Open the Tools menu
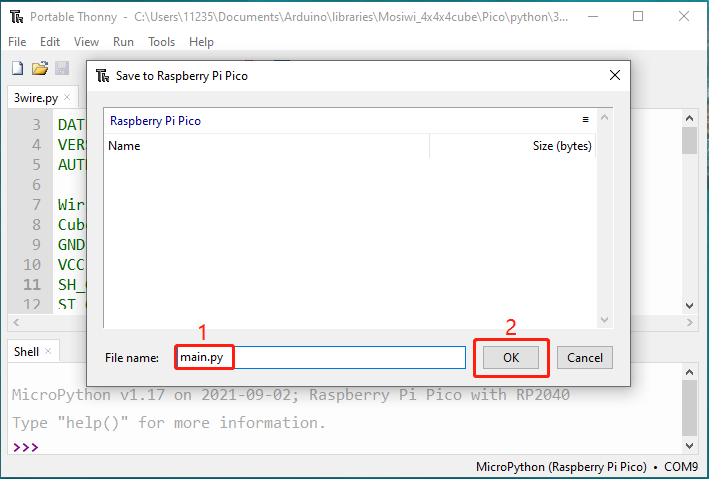This screenshot has height=479, width=709. tap(161, 42)
